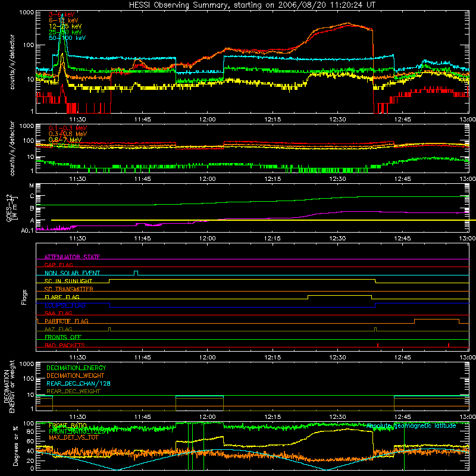Click the DECIMATION_WEIGHT legend label
This screenshot has width=476, height=476.
[x=76, y=375]
